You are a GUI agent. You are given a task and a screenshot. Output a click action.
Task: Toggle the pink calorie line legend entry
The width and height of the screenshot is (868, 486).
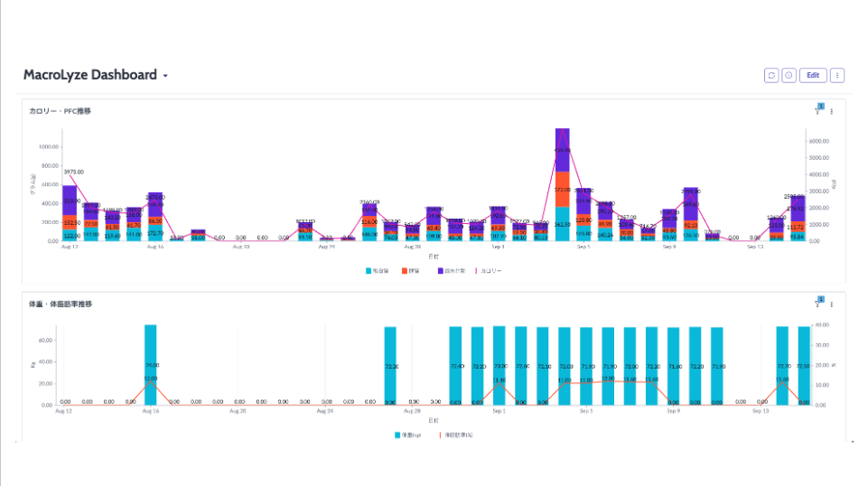(489, 270)
